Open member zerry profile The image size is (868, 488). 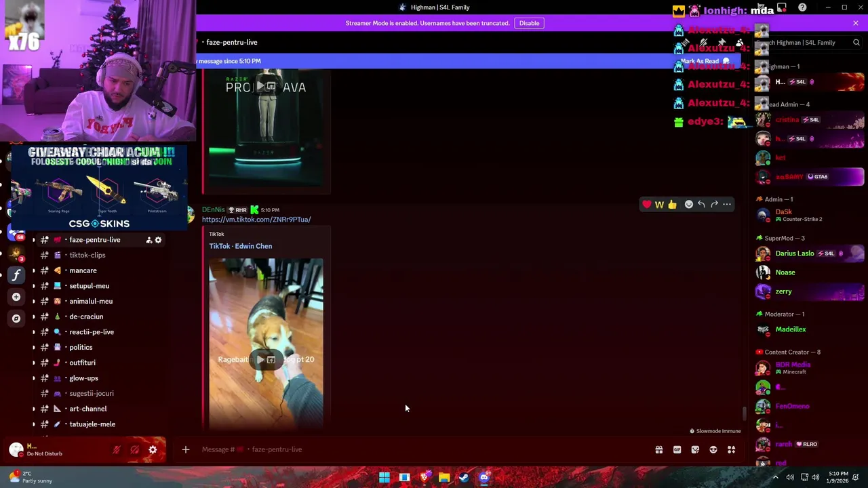[810, 291]
